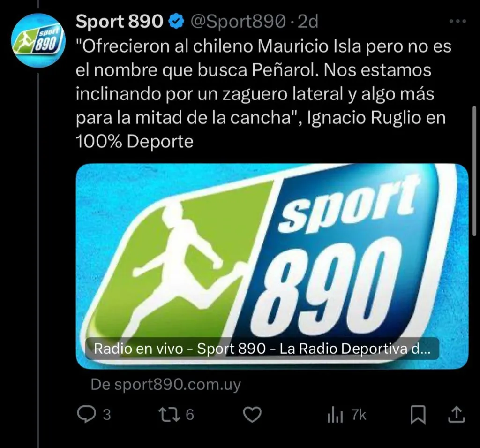Click the 2d timestamp
This screenshot has width=480, height=448.
(308, 22)
